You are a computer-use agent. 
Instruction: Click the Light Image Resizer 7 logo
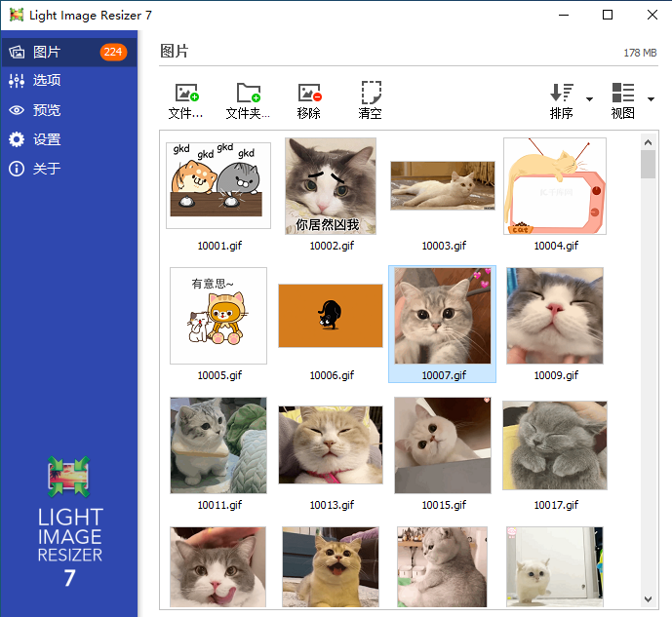(x=69, y=522)
